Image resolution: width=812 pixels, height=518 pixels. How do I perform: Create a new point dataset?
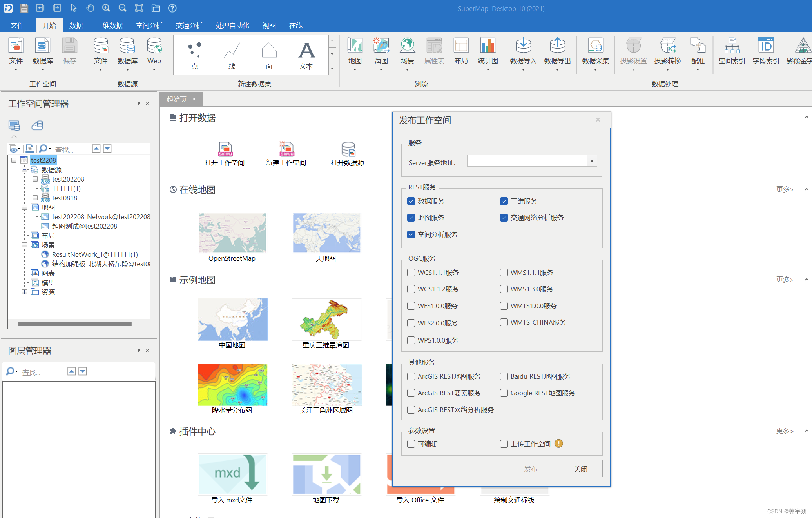coord(194,55)
